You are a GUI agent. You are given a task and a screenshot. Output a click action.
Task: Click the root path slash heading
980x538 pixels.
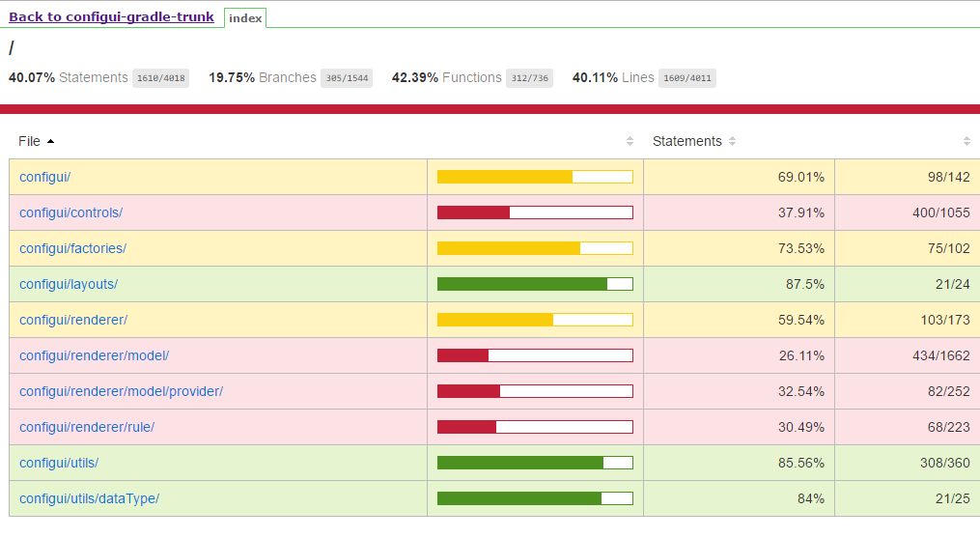(x=12, y=48)
